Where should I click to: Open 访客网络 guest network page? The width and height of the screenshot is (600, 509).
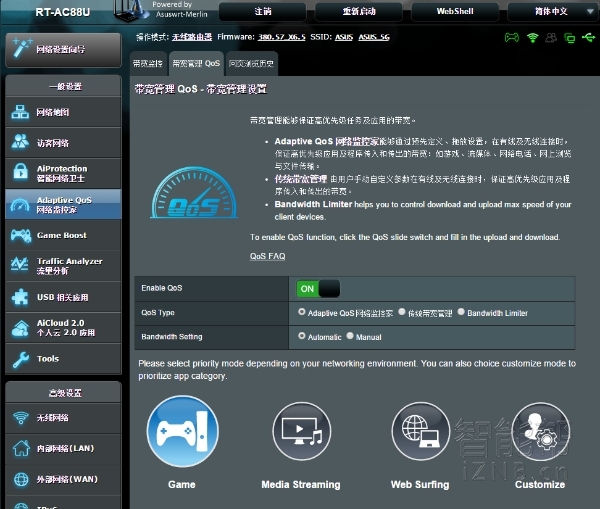tap(64, 143)
